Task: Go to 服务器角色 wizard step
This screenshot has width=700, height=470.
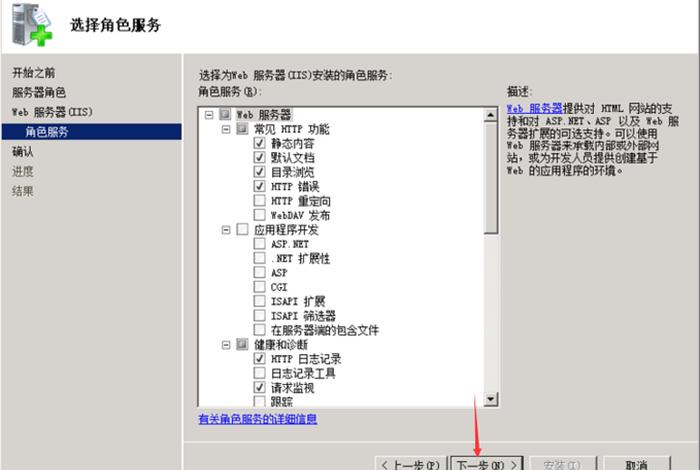Action: coord(39,92)
